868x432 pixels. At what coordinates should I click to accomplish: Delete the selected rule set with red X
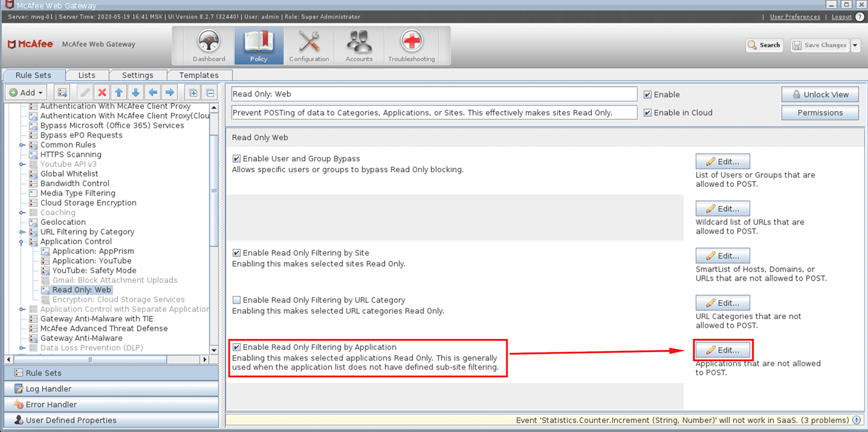[x=102, y=93]
